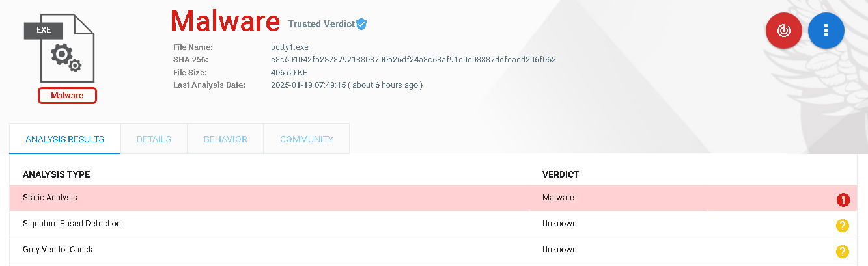Click the Analysis Type column header
This screenshot has width=868, height=266.
pyautogui.click(x=56, y=175)
